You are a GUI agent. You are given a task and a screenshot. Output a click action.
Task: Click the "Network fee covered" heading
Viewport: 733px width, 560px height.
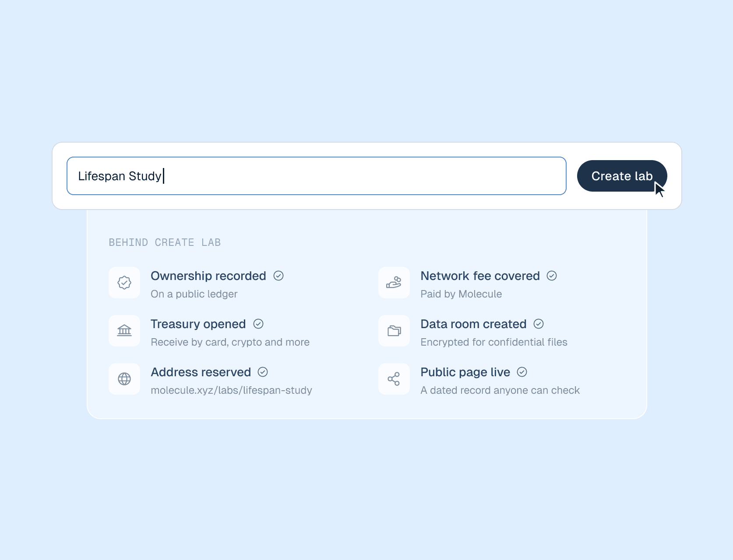[480, 276]
